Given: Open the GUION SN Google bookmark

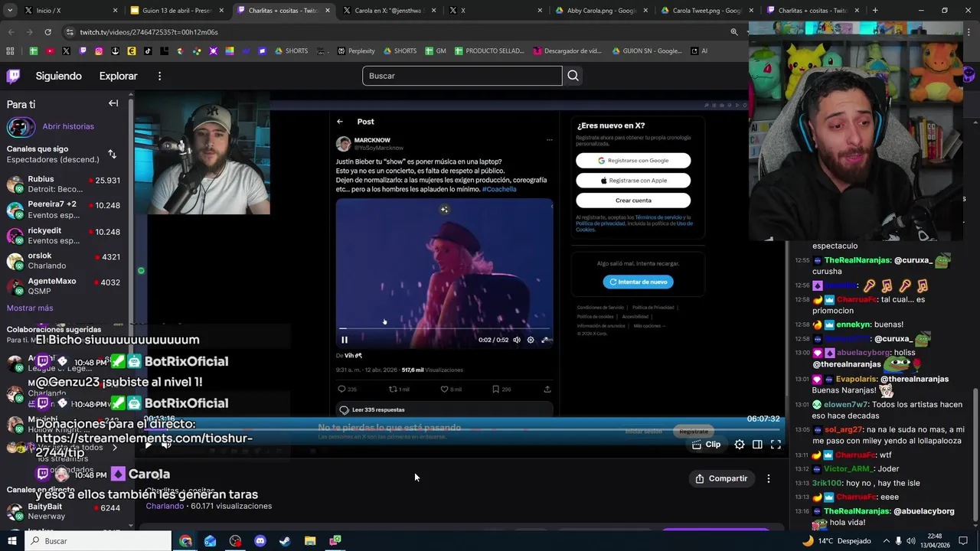Looking at the screenshot, I should click(x=647, y=51).
